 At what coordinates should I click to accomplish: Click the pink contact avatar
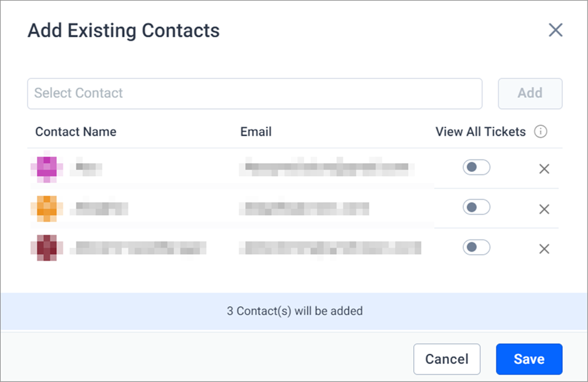tap(47, 167)
